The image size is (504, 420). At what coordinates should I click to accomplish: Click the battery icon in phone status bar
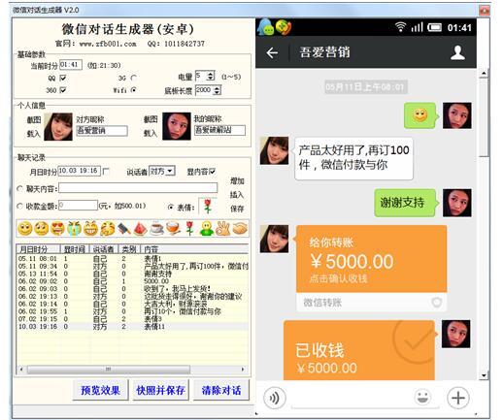pyautogui.click(x=434, y=27)
